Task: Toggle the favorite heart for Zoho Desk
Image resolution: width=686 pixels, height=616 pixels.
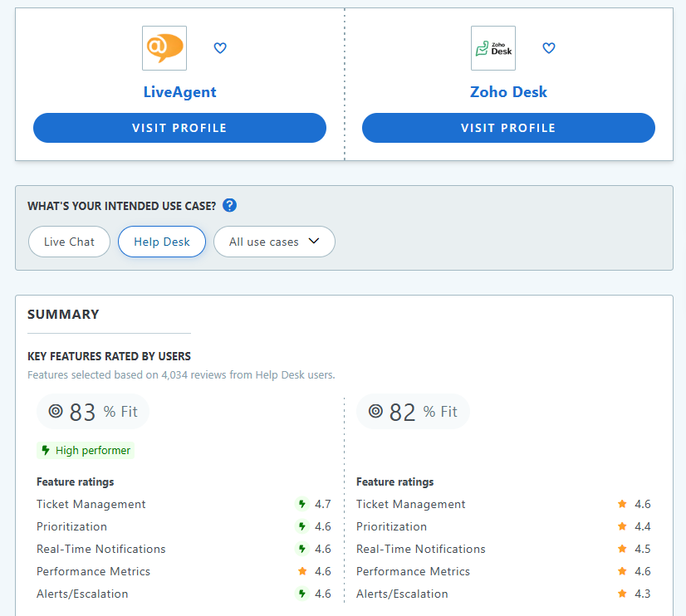Action: [x=548, y=48]
